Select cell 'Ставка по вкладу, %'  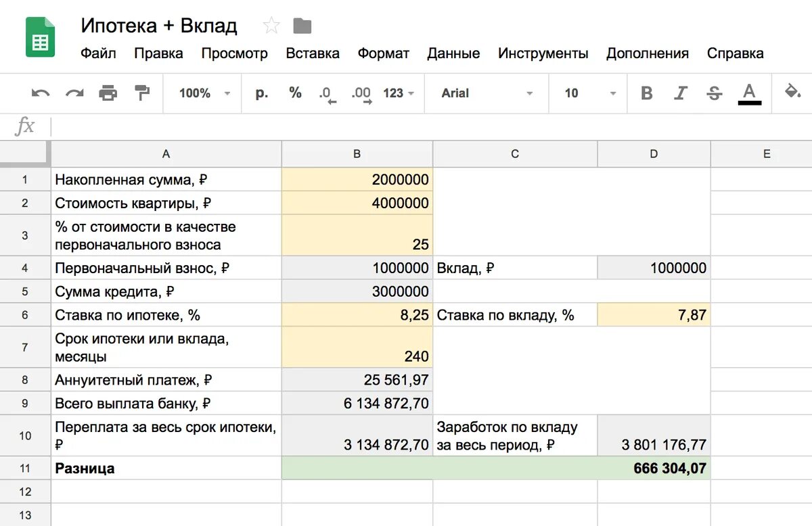(515, 315)
